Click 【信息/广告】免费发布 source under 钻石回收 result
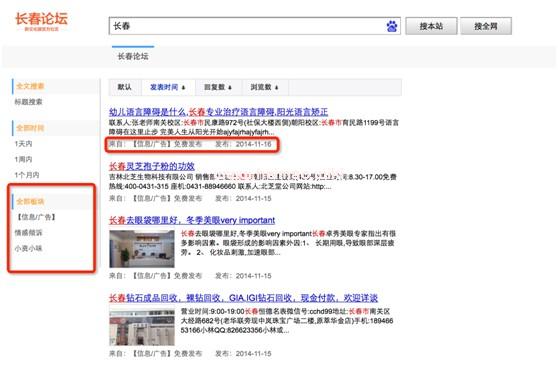 tap(167, 354)
